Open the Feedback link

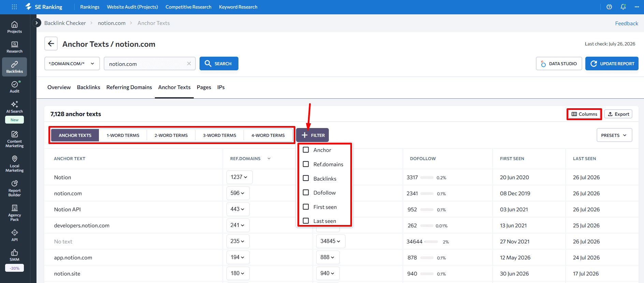pyautogui.click(x=627, y=23)
